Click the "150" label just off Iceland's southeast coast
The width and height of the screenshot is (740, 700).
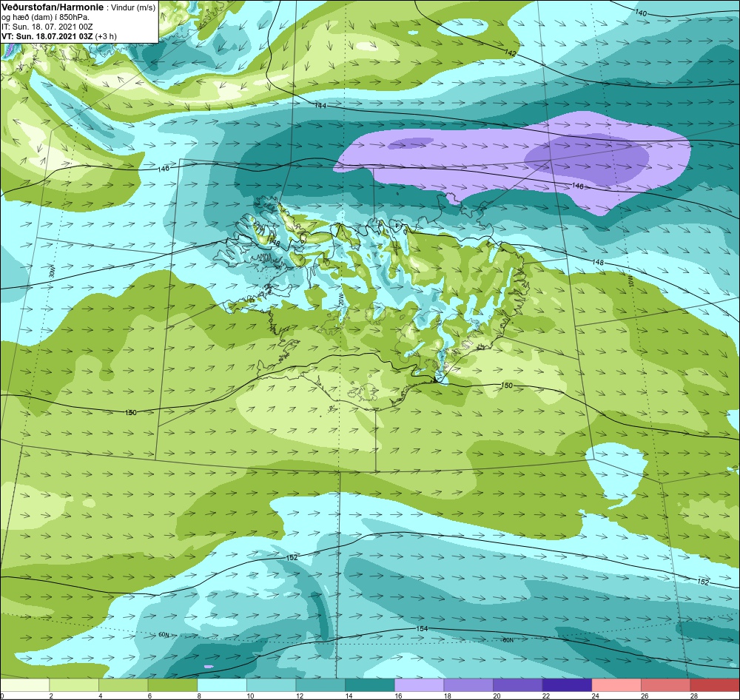pyautogui.click(x=506, y=386)
